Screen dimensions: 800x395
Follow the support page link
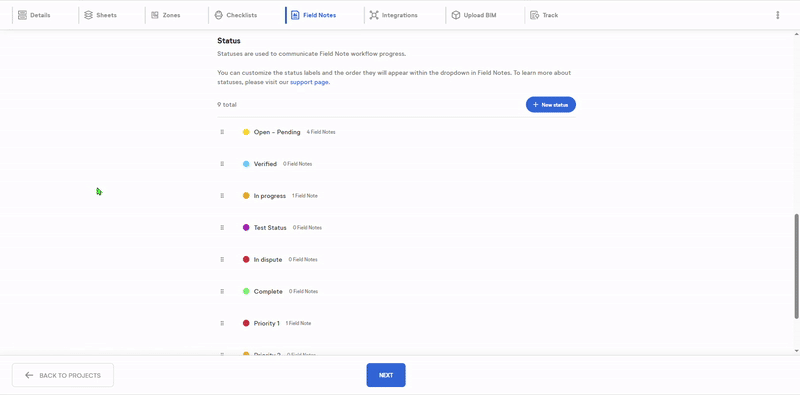point(309,82)
